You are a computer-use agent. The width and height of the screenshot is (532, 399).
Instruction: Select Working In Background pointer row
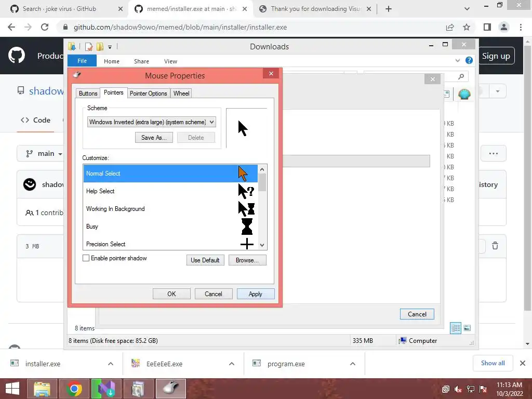pyautogui.click(x=170, y=209)
